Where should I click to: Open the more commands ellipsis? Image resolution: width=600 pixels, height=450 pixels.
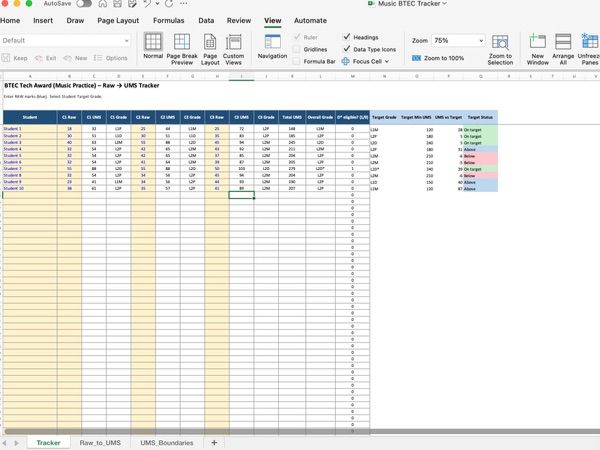pos(184,3)
